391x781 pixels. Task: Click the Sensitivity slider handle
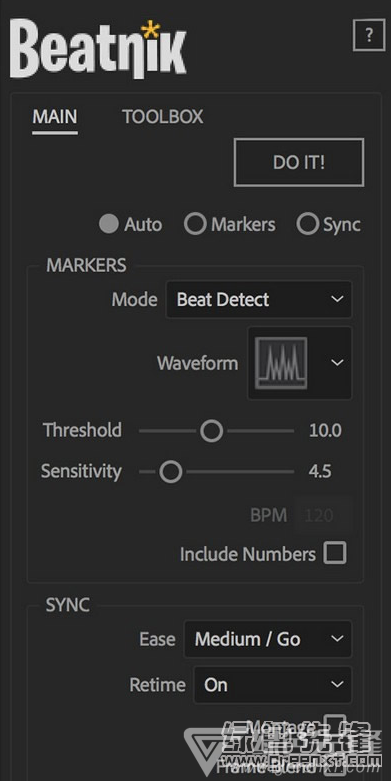tap(171, 471)
